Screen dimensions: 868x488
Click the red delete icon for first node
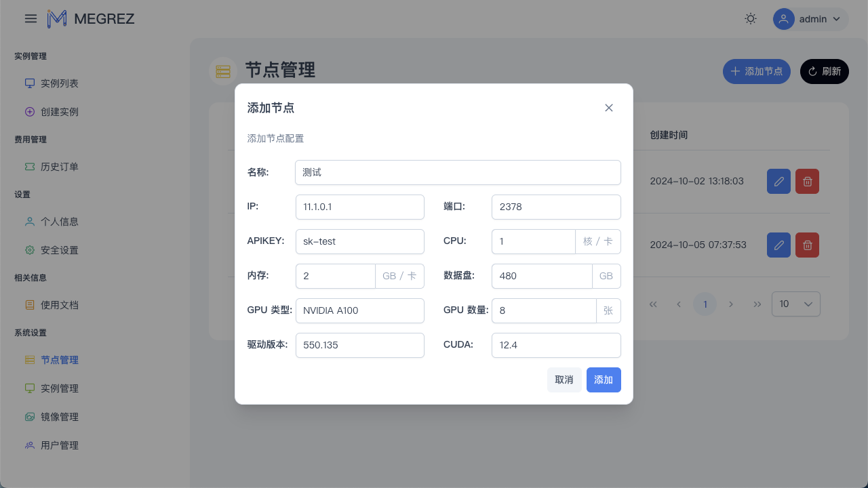click(807, 182)
